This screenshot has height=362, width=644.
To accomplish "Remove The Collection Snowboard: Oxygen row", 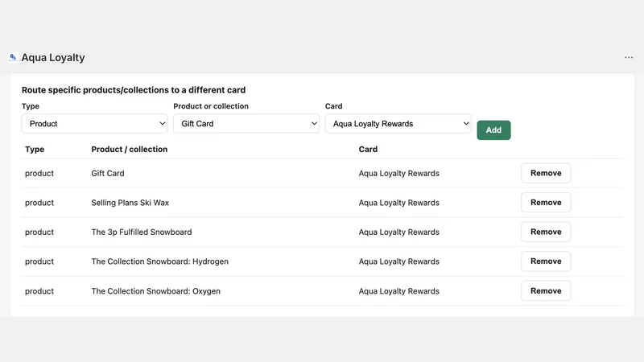I will click(x=546, y=290).
